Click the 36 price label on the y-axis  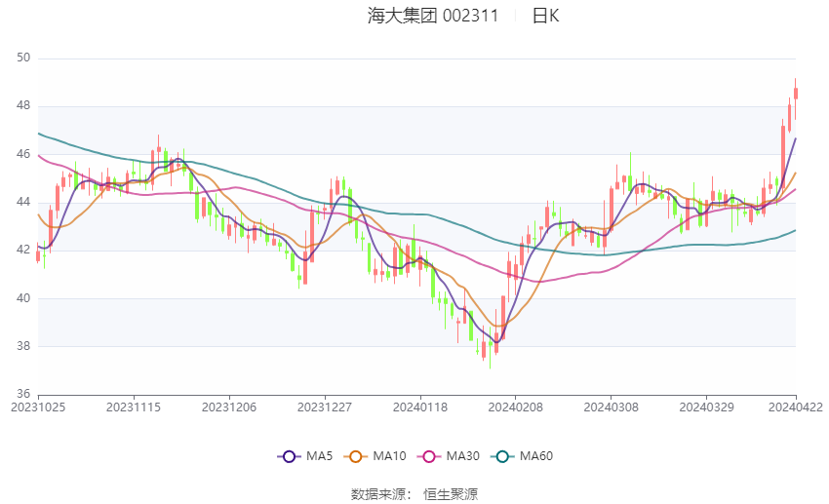(x=23, y=394)
